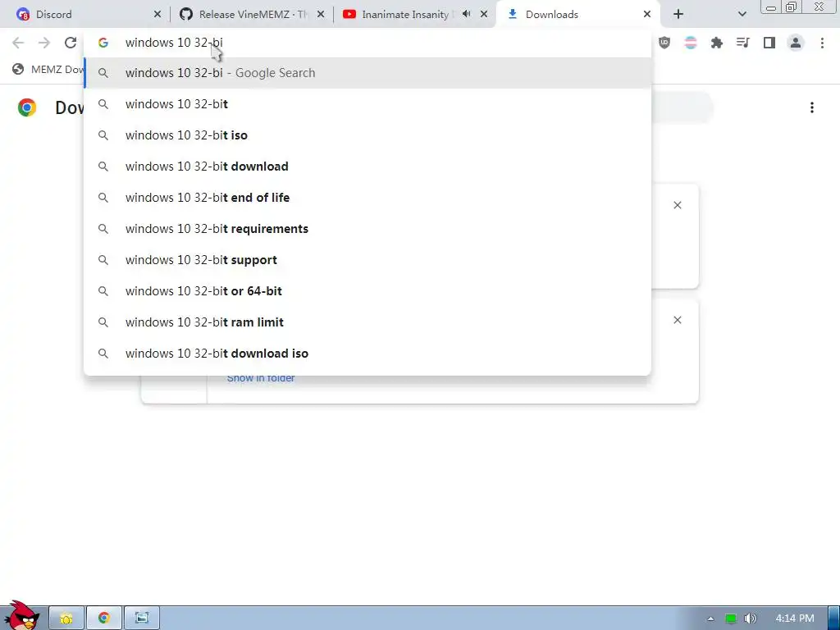Close the Release VineMEMZ tab
The image size is (840, 630).
321,15
